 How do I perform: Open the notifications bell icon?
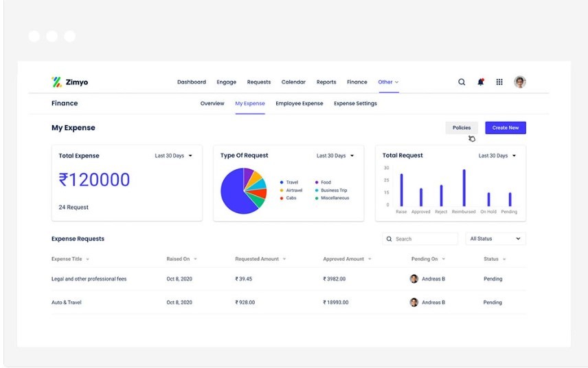[480, 82]
